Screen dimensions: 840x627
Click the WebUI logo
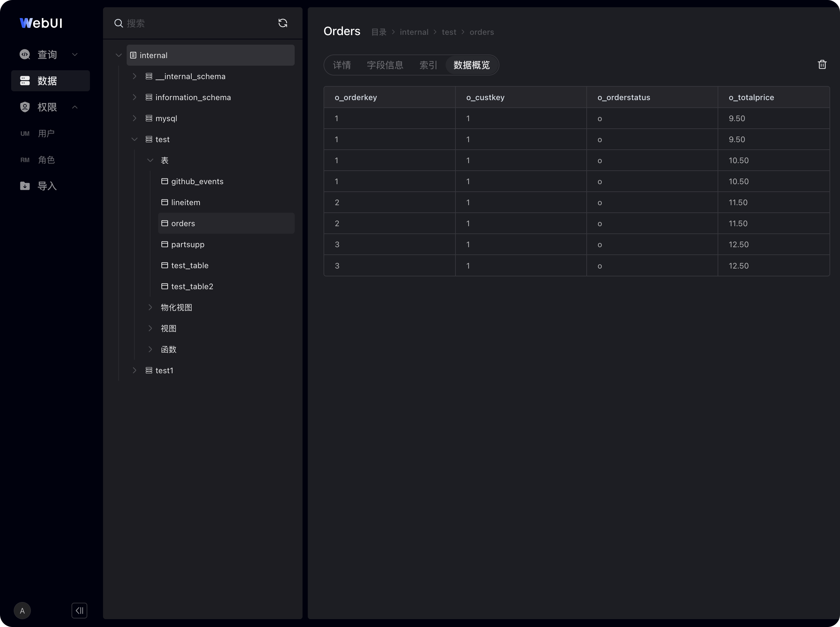(41, 23)
